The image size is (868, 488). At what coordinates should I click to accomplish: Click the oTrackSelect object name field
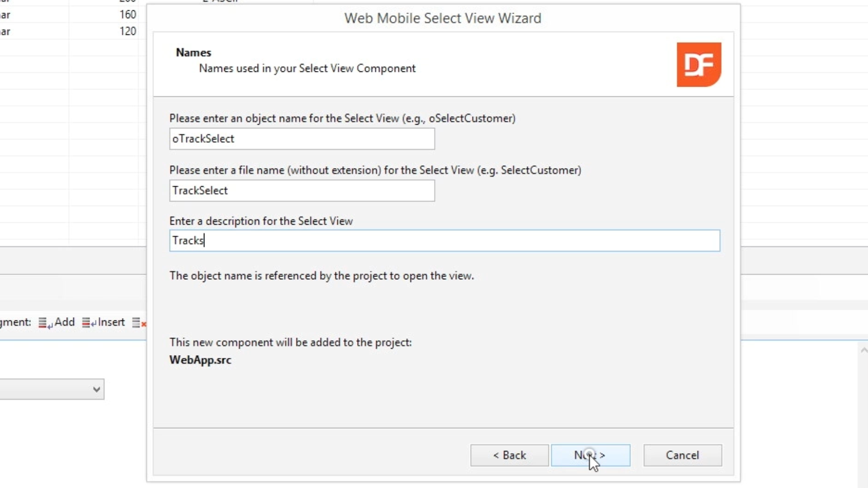(x=302, y=139)
